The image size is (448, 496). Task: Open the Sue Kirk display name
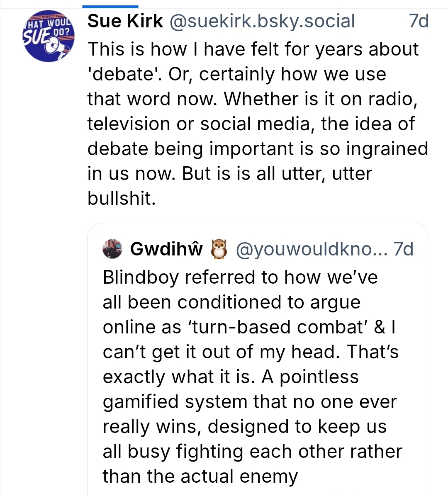[x=125, y=21]
